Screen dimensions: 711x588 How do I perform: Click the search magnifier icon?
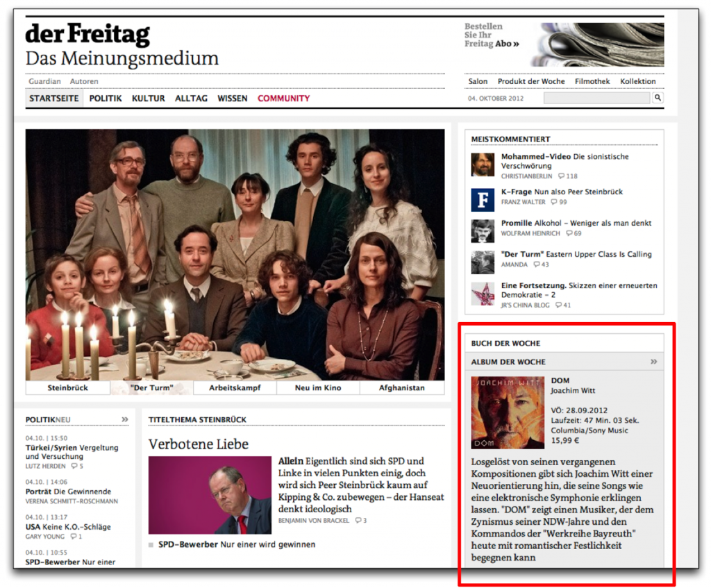[x=658, y=97]
